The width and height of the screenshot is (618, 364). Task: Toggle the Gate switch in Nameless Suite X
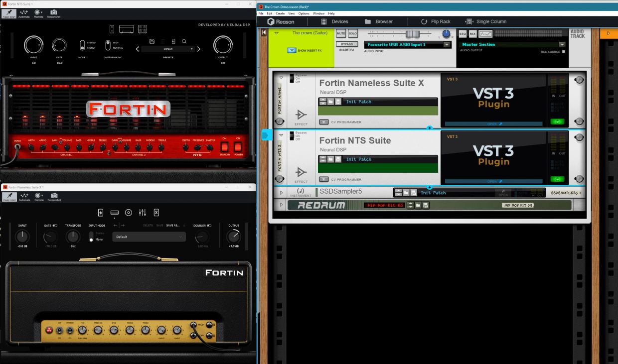click(54, 226)
